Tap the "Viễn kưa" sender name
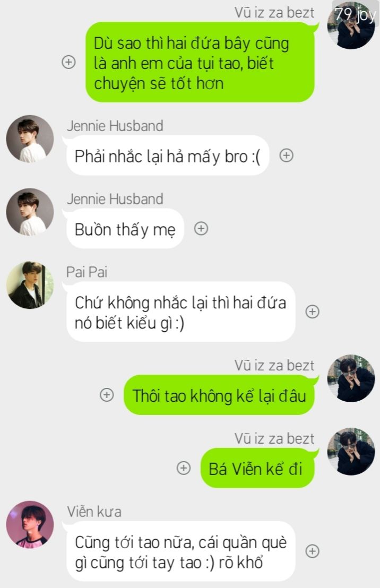This screenshot has width=380, height=588. pos(94,512)
